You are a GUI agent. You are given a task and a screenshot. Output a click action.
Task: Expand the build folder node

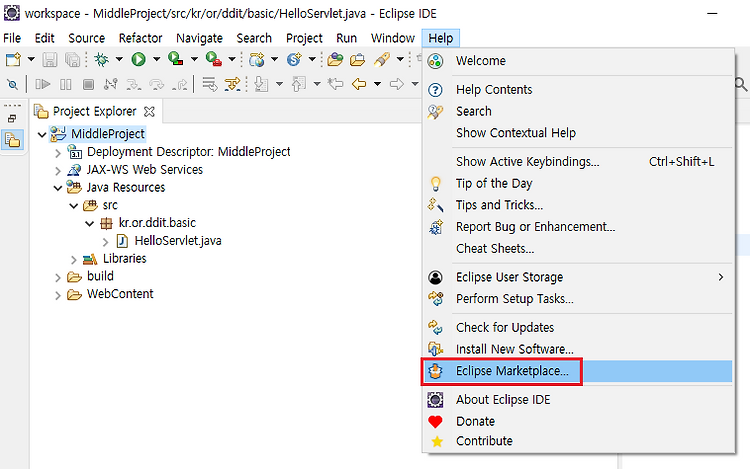(x=58, y=277)
